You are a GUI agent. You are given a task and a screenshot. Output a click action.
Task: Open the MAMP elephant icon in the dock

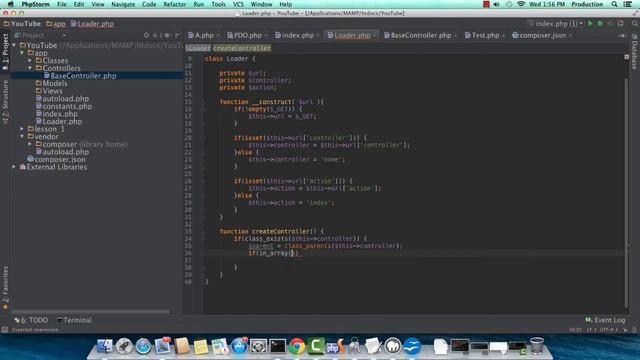tap(393, 346)
